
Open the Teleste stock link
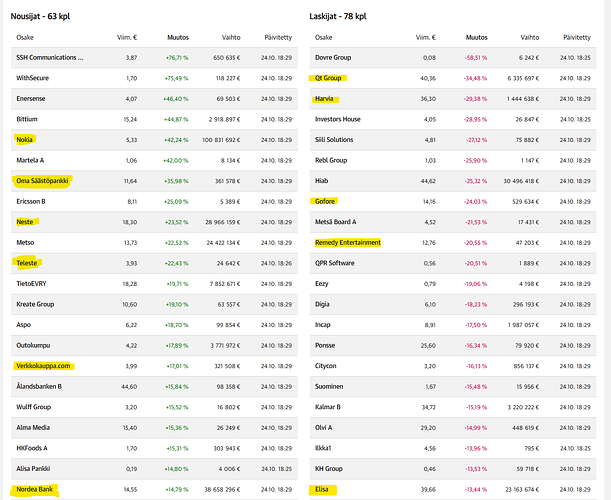click(29, 263)
